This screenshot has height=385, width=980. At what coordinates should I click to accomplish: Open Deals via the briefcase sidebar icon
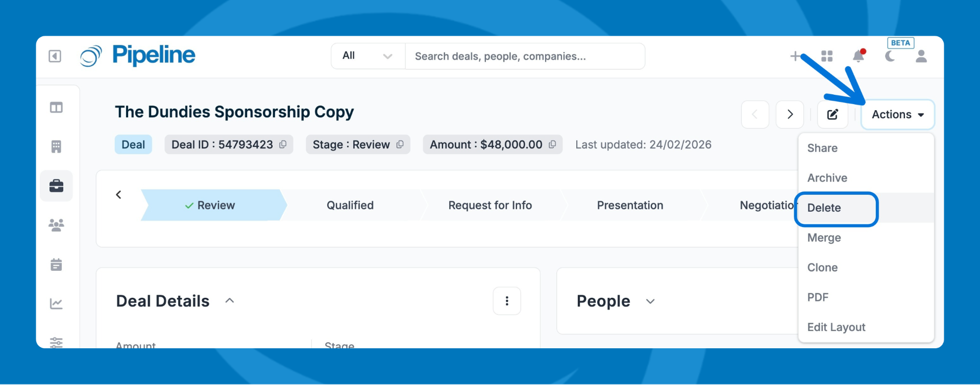(56, 186)
